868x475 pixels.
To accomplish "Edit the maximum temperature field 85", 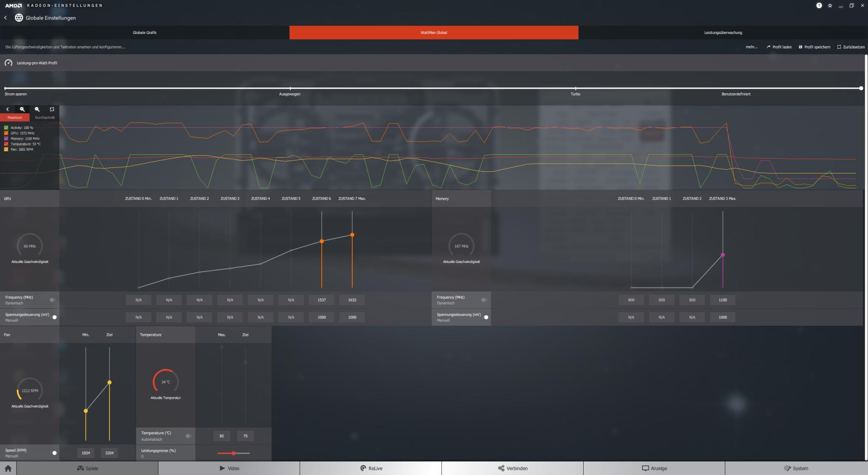I will pyautogui.click(x=222, y=436).
